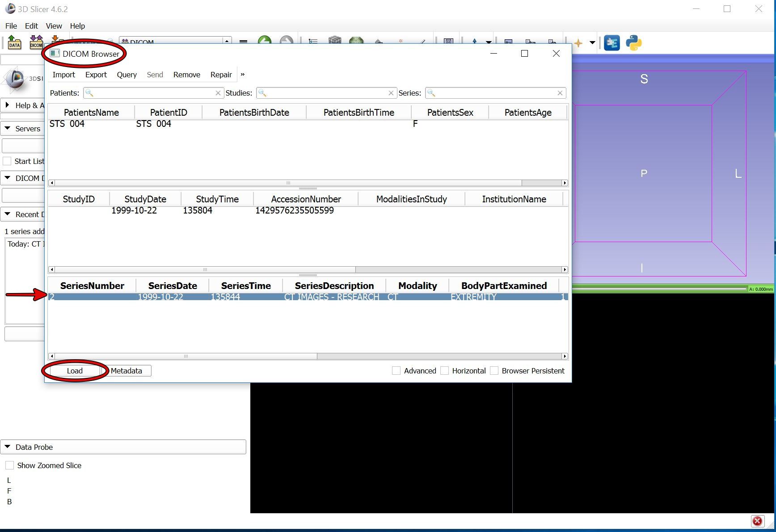The height and width of the screenshot is (532, 776).
Task: Click Import in DICOM Browser
Action: click(63, 75)
